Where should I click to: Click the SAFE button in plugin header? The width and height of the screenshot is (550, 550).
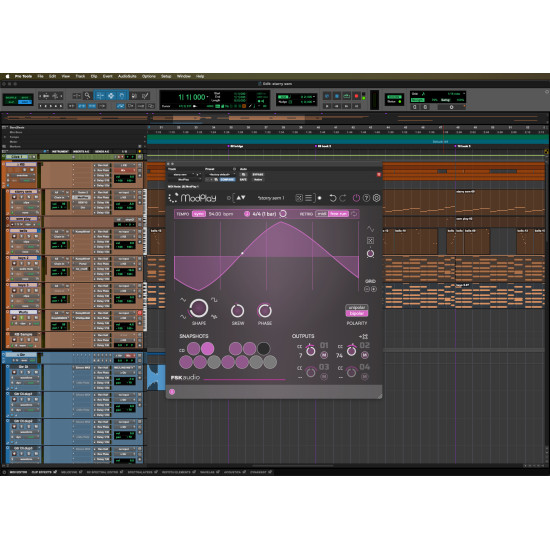click(243, 180)
